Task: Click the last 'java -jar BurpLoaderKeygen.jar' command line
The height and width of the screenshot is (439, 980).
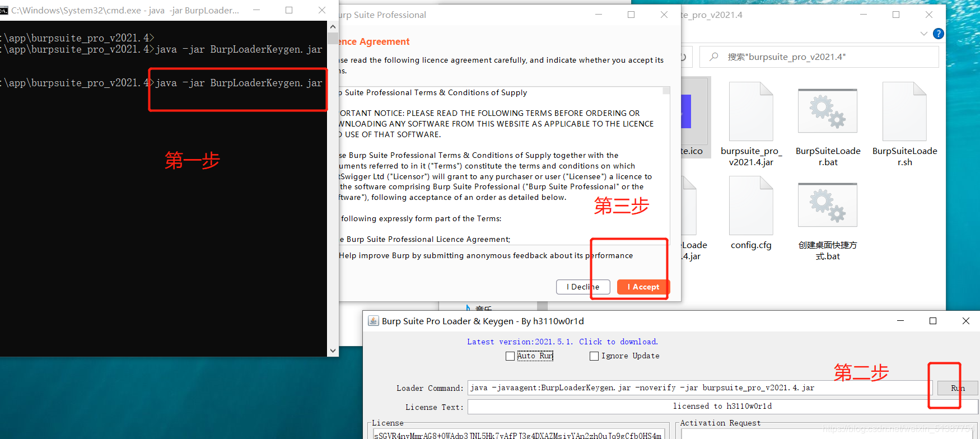Action: [x=239, y=83]
